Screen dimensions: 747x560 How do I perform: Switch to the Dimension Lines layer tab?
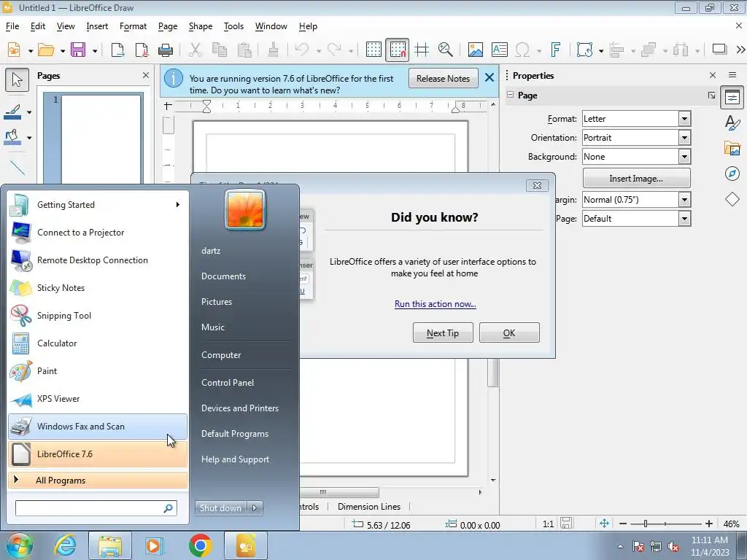tap(368, 507)
